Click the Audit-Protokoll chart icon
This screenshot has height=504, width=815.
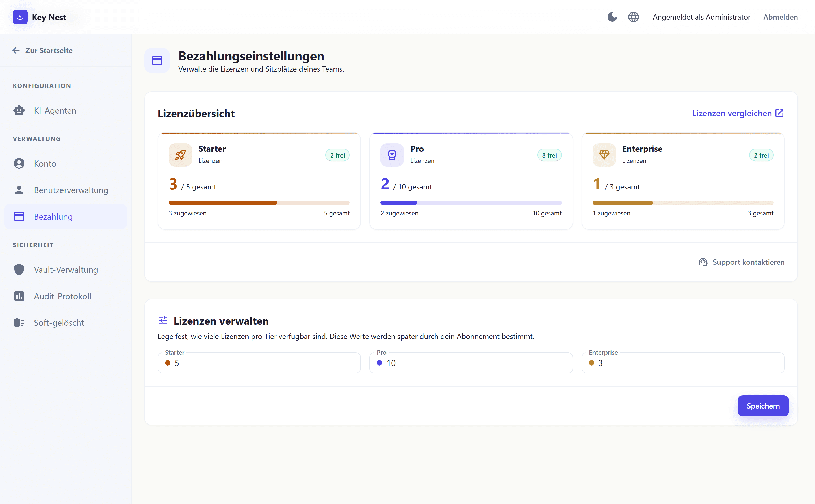tap(19, 296)
